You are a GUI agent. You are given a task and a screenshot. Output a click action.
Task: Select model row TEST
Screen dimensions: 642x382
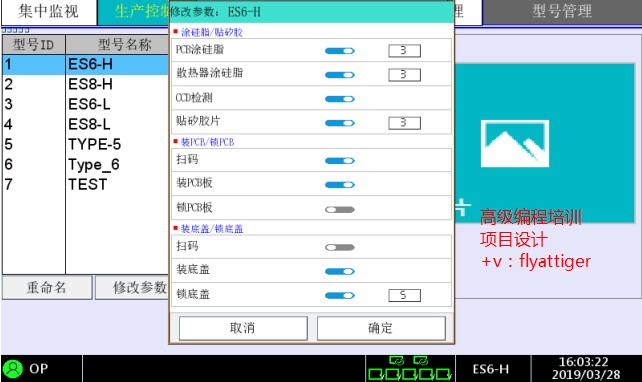[x=85, y=185]
